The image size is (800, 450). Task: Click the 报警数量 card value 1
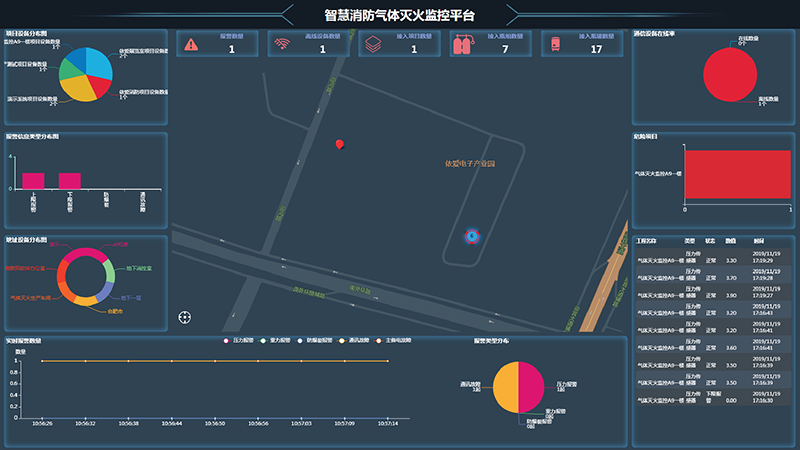(232, 49)
